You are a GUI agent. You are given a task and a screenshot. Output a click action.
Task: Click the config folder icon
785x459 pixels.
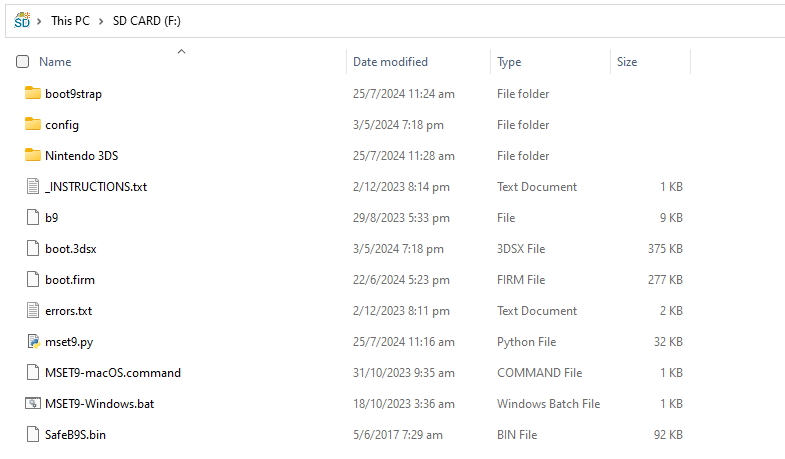pyautogui.click(x=32, y=125)
